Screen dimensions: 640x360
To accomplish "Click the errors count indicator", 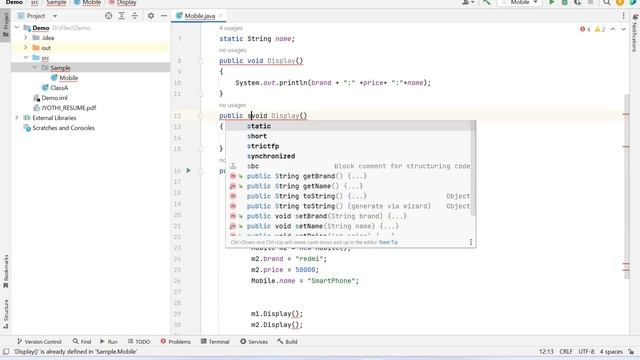I will pyautogui.click(x=585, y=29).
